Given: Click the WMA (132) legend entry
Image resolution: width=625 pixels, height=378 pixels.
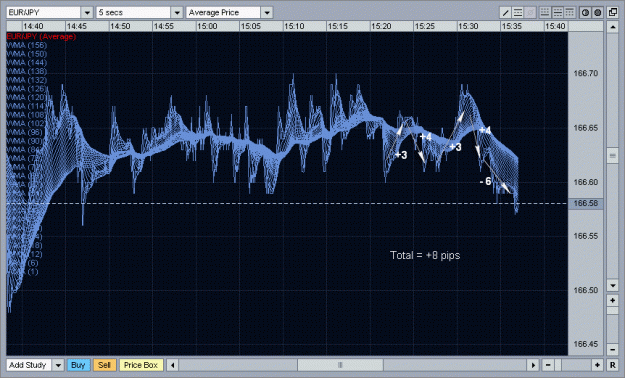Looking at the screenshot, I should tap(27, 81).
